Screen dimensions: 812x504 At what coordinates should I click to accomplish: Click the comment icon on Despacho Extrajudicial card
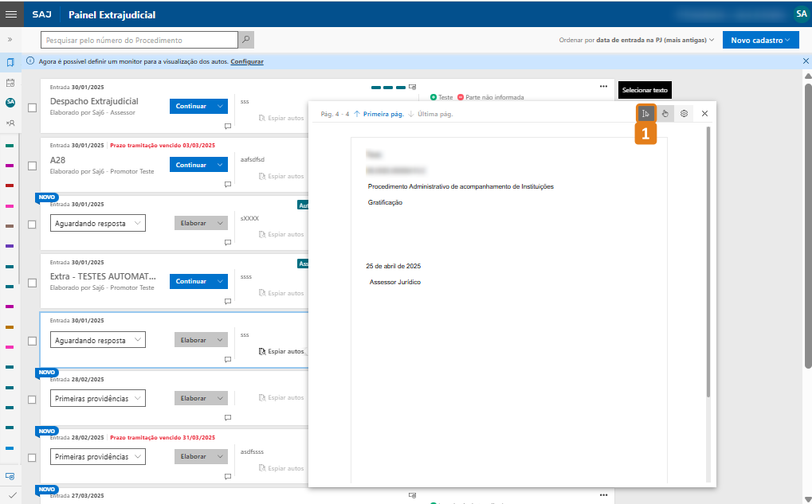tap(227, 126)
